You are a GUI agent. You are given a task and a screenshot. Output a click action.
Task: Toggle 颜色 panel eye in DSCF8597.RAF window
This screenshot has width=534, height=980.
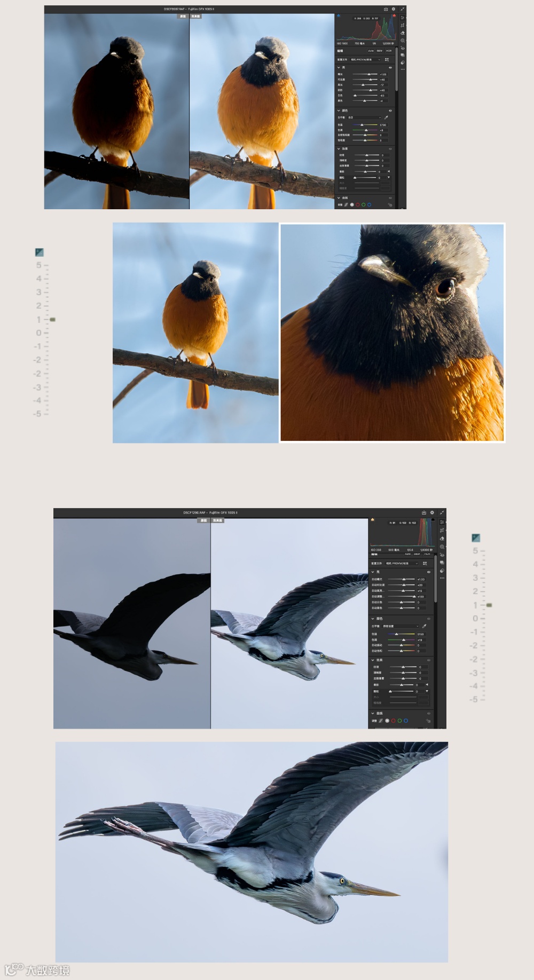[x=390, y=110]
